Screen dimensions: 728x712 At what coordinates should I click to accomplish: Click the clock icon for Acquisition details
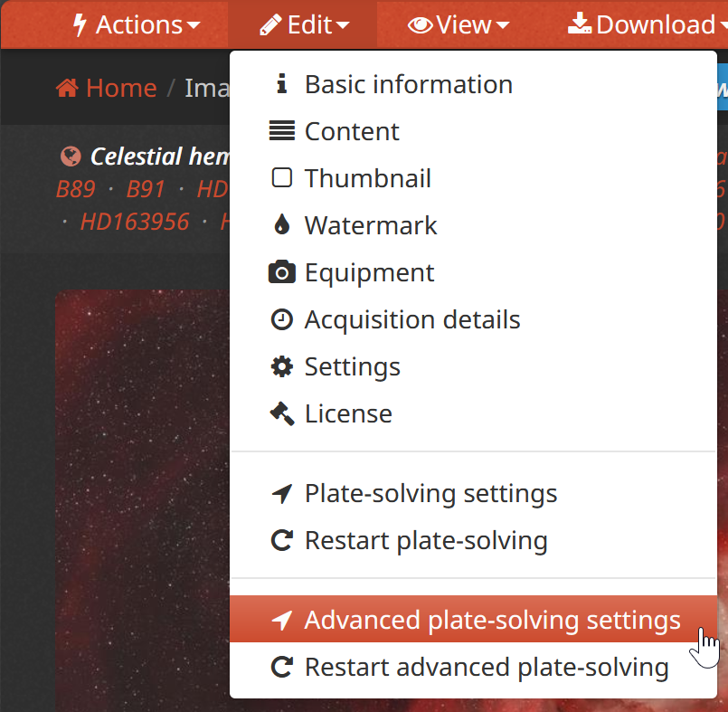point(282,319)
